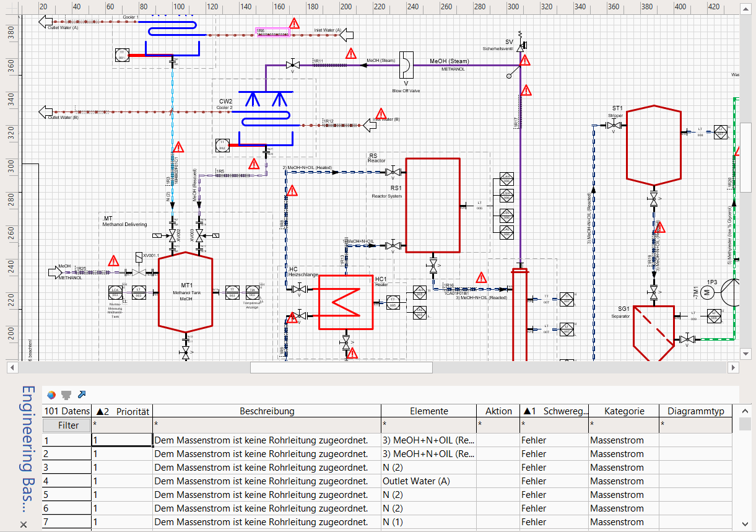This screenshot has width=756, height=532.
Task: Click the HC1 heater symbol
Action: click(345, 302)
